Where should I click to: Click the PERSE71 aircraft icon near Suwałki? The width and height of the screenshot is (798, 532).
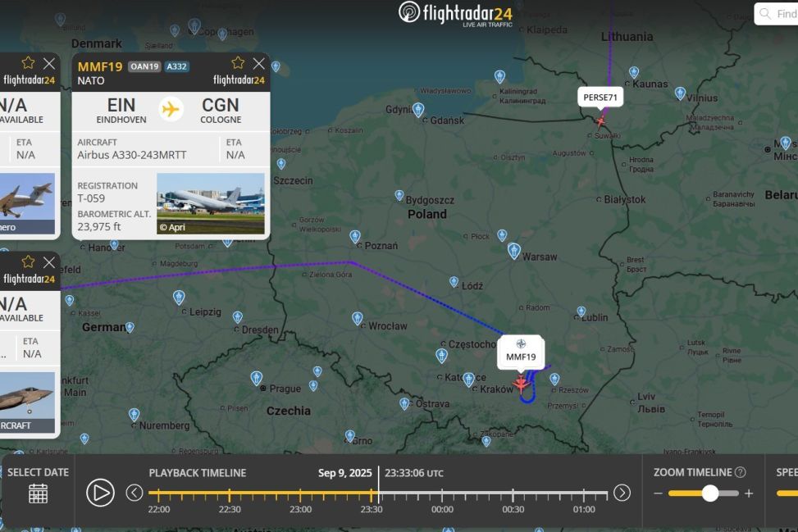click(x=600, y=121)
